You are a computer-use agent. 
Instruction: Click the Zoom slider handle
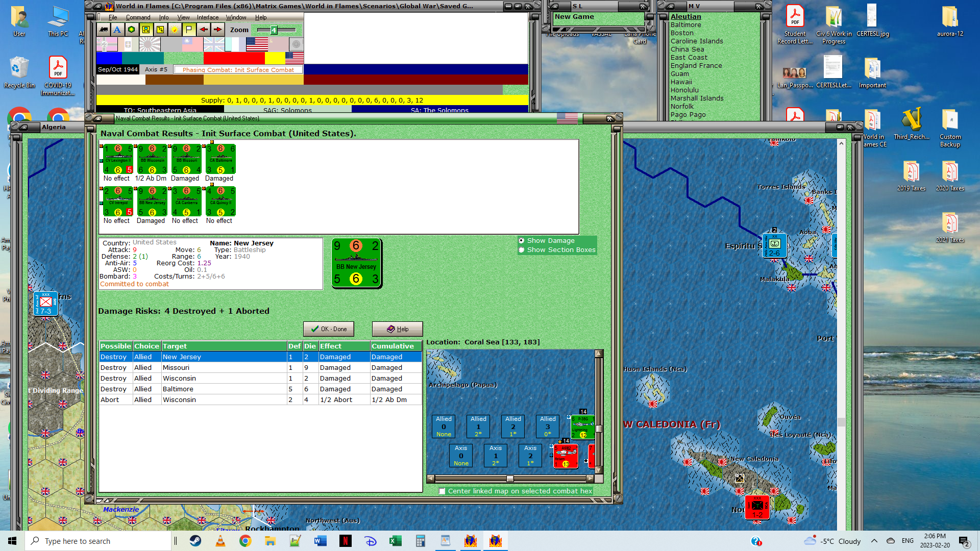pyautogui.click(x=274, y=30)
